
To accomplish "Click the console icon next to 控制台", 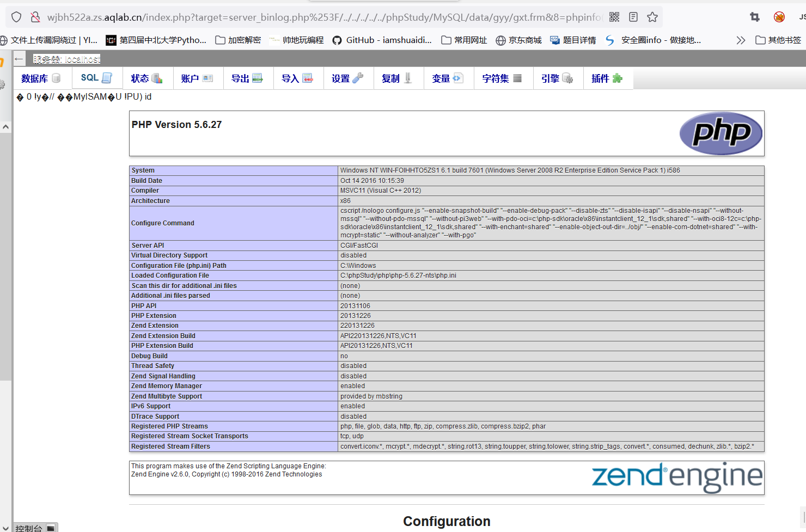I will click(51, 528).
